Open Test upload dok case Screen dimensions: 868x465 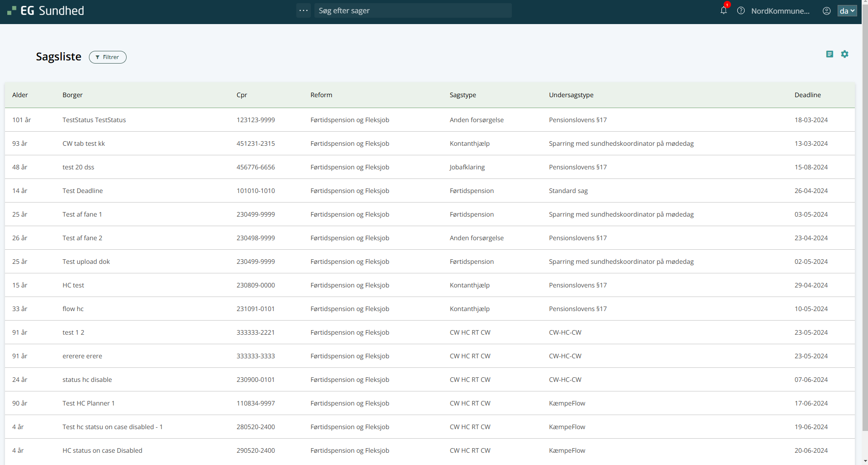pos(86,262)
